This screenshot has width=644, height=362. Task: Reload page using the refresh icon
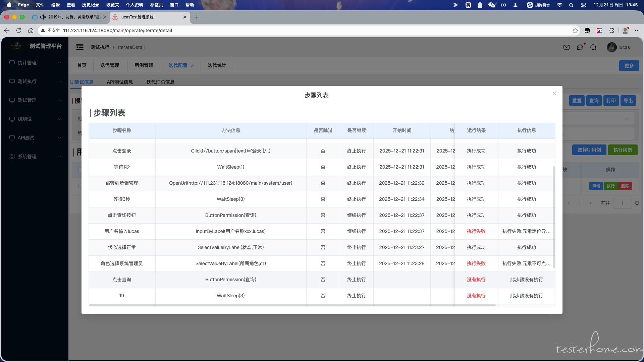19,31
